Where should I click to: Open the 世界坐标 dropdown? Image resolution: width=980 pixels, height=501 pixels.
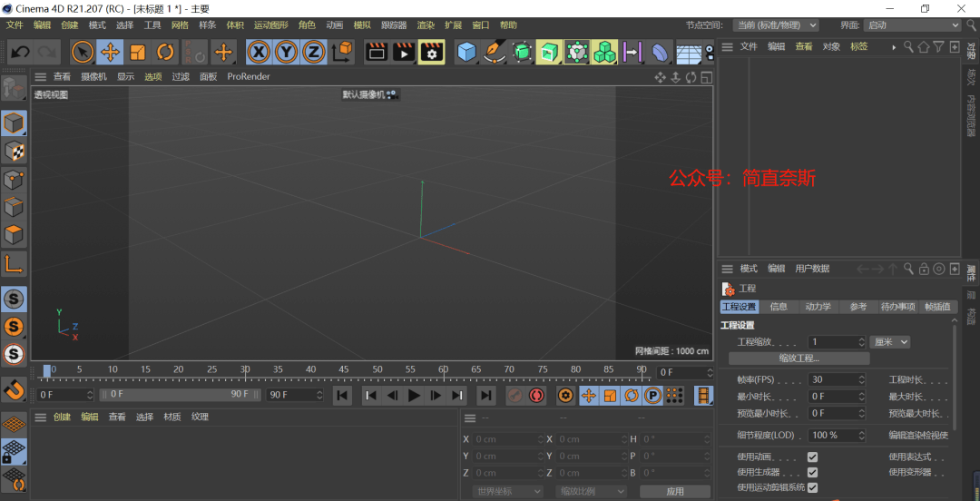[x=508, y=492]
